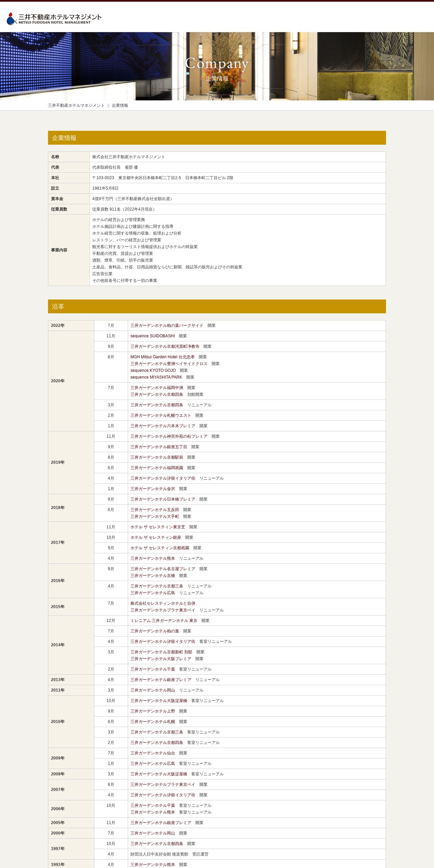The height and width of the screenshot is (868, 434).
Task: Open 三井ガーデンホテル名古屋プレミア link
Action: coord(163,569)
